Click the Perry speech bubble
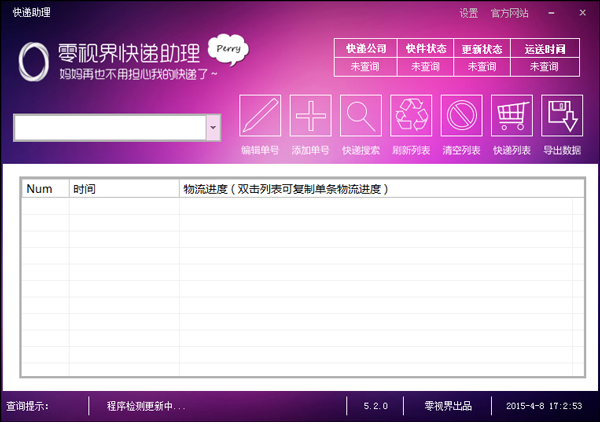The height and width of the screenshot is (422, 600). click(227, 47)
